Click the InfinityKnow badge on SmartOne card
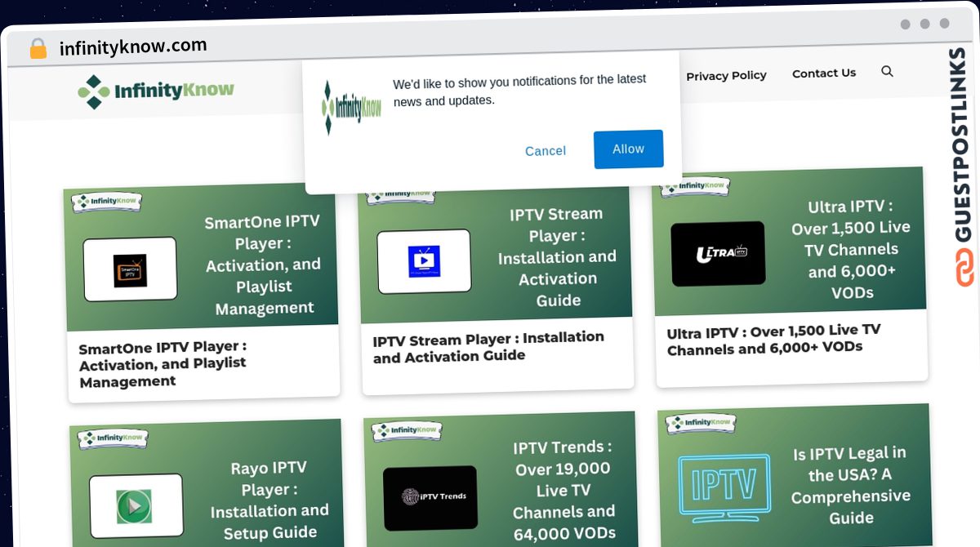 coord(107,201)
